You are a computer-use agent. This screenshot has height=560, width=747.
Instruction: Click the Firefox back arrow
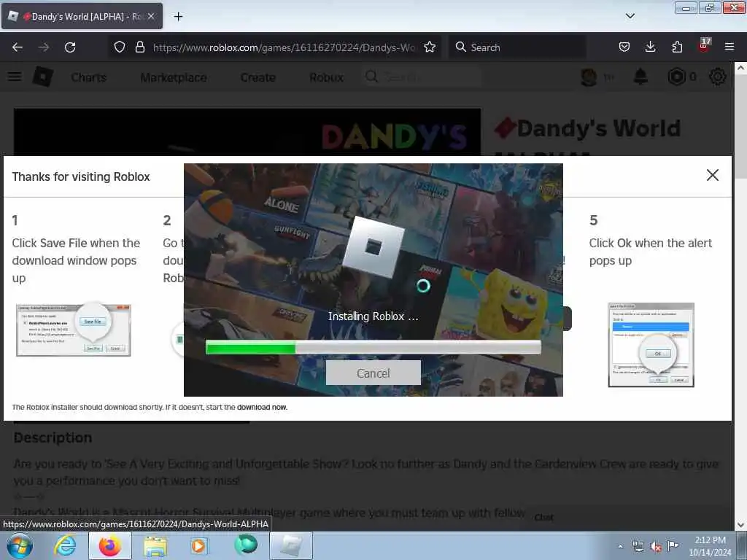tap(18, 47)
